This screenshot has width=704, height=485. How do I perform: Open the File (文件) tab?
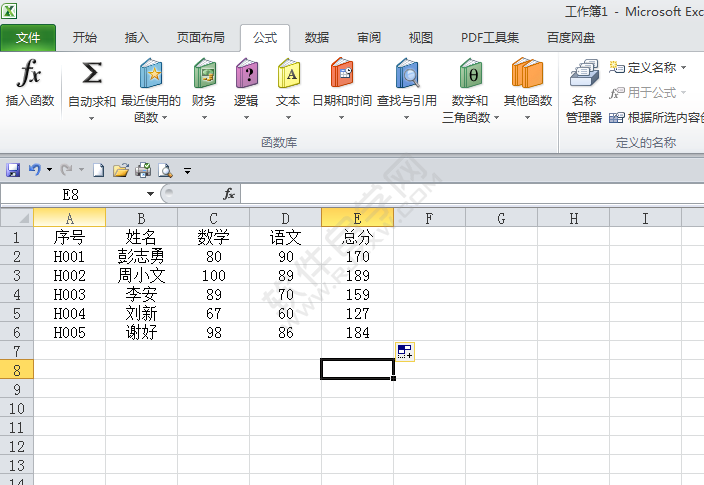click(28, 38)
